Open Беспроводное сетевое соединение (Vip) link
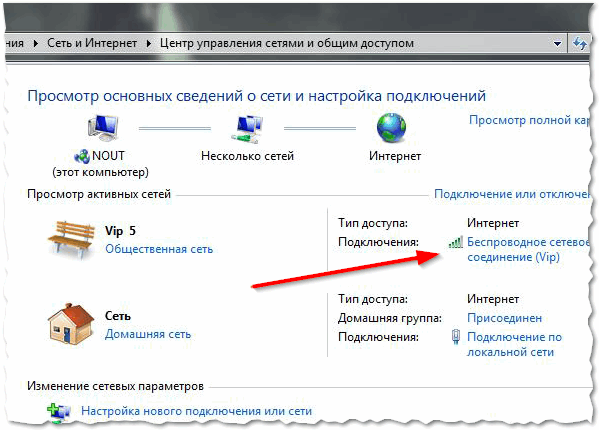 coord(528,249)
